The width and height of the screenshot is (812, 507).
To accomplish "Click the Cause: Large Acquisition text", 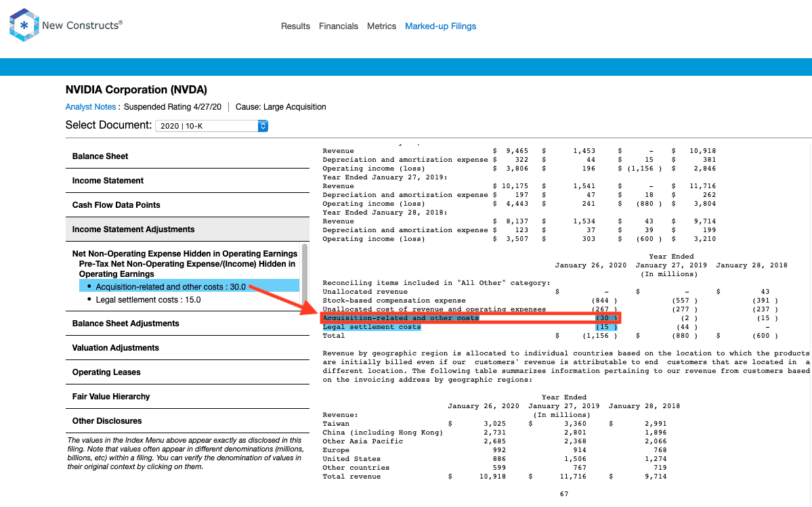I will coord(280,107).
